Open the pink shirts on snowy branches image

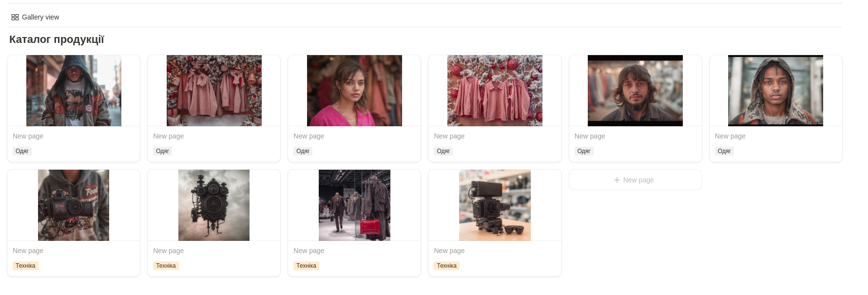click(x=495, y=91)
